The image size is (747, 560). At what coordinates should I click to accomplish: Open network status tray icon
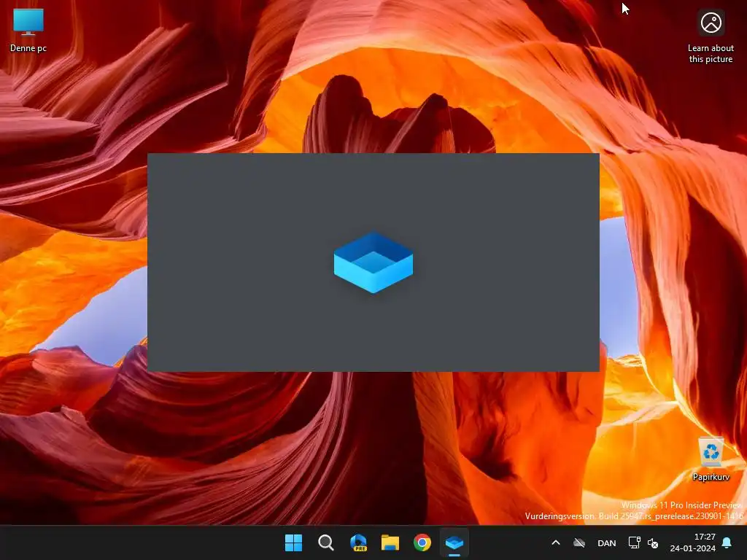[x=634, y=542]
